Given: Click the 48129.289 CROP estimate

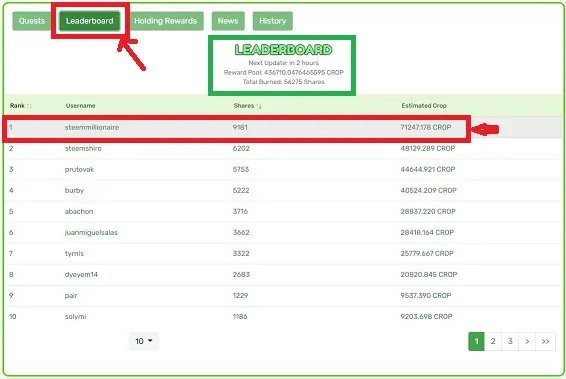Looking at the screenshot, I should pos(427,148).
